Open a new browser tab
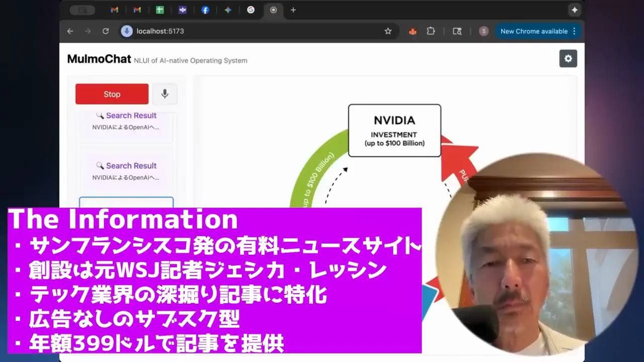Screen dimensions: 644x362 pos(293,10)
